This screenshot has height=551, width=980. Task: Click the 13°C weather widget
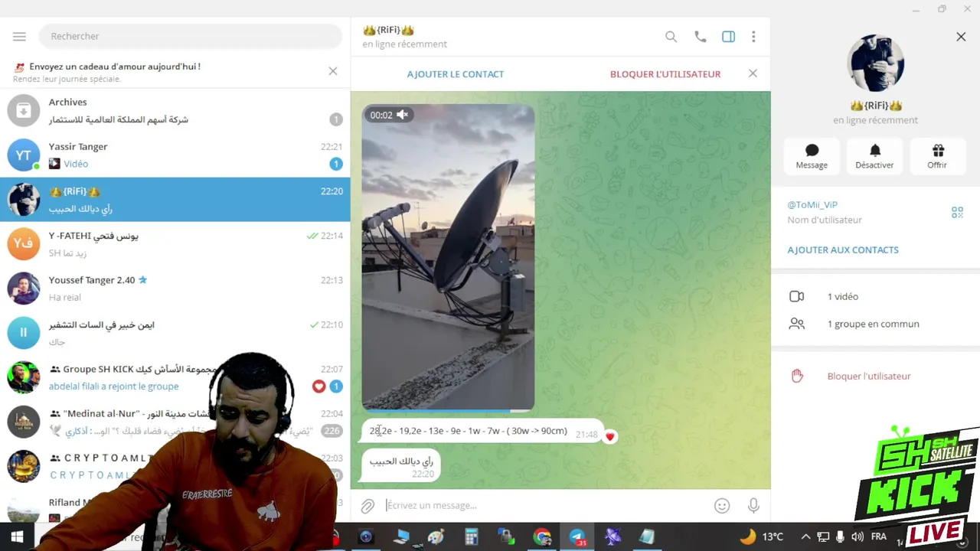762,537
